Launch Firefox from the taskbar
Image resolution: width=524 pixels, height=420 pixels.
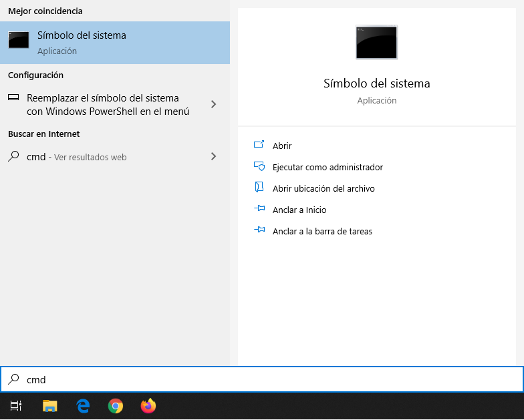tap(148, 406)
